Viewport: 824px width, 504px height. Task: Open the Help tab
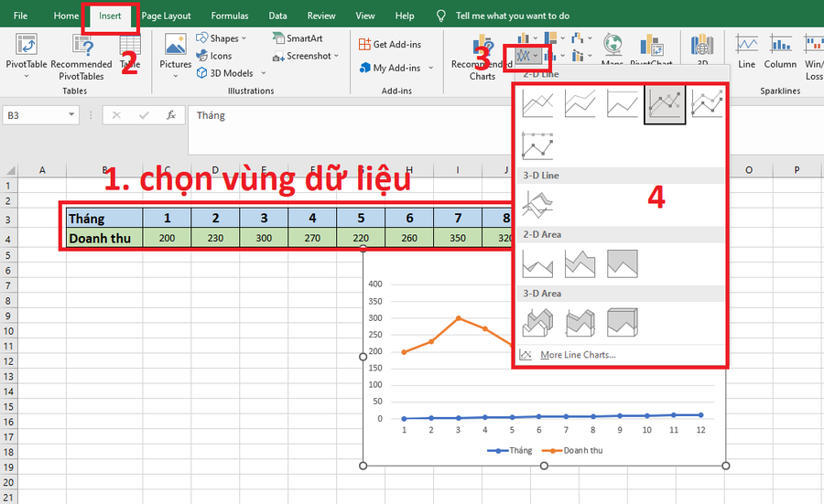(404, 16)
